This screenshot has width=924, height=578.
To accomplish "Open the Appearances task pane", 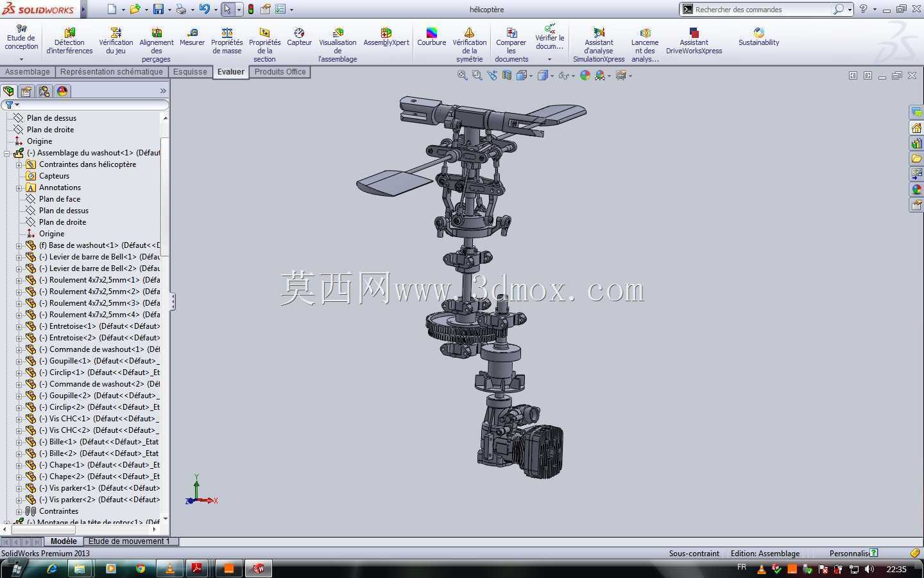I will pyautogui.click(x=916, y=189).
